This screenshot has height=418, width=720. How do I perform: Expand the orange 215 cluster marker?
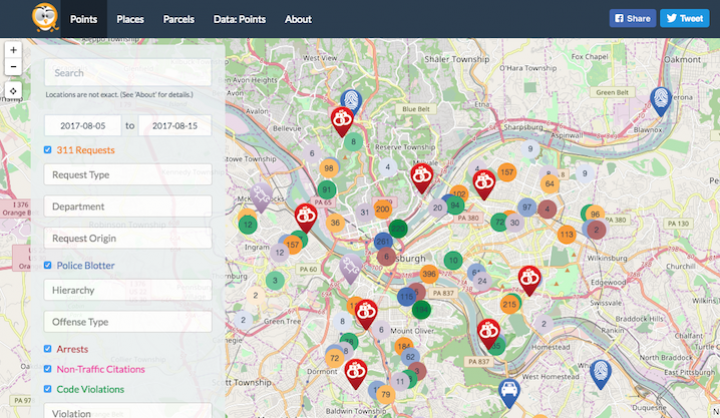tap(509, 304)
